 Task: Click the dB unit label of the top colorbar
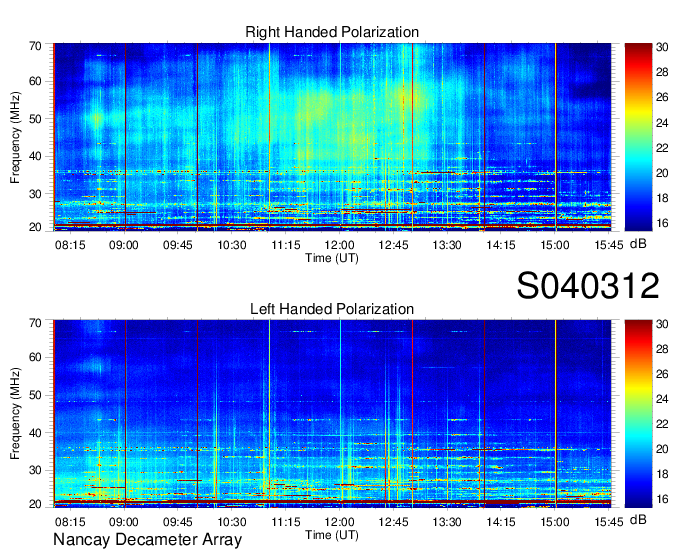click(638, 244)
